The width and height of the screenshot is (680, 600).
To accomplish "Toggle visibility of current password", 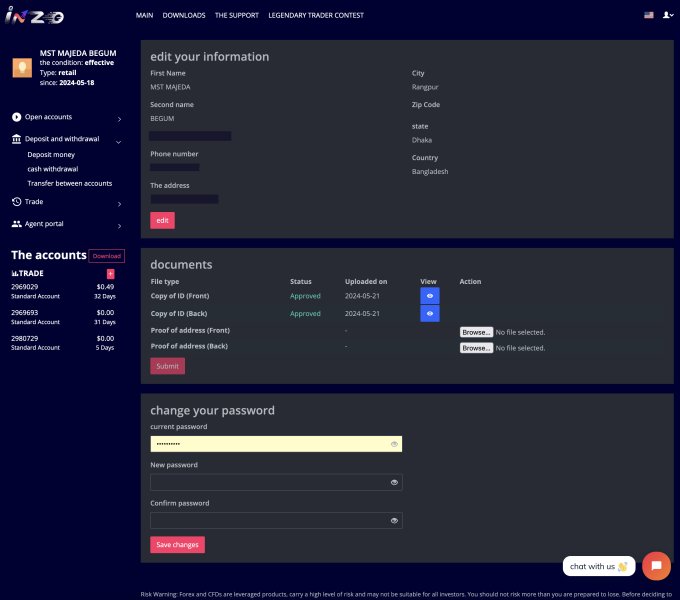I will click(x=394, y=443).
